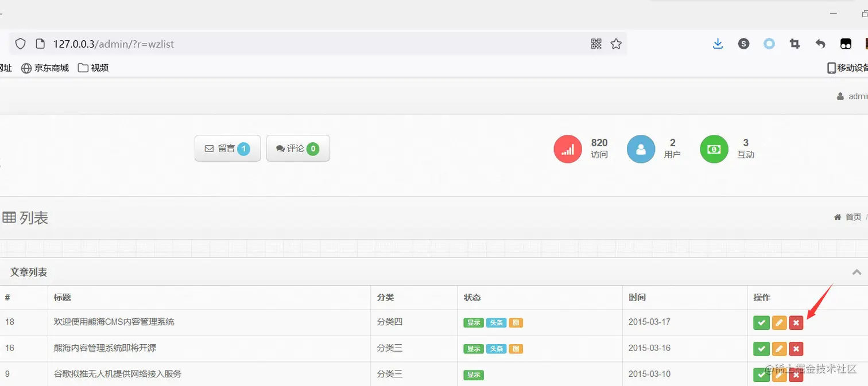Click the green 互动 money icon
868x386 pixels.
(714, 149)
